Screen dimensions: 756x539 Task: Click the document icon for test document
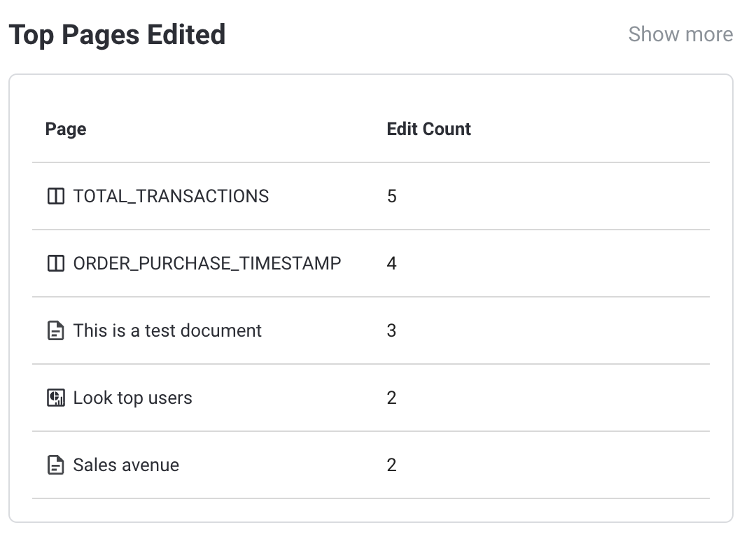[x=55, y=331]
